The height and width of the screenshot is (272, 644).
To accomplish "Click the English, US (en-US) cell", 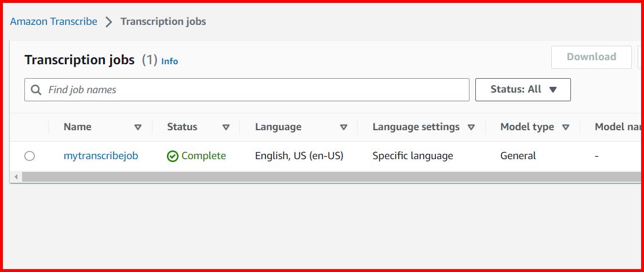I will tap(299, 156).
